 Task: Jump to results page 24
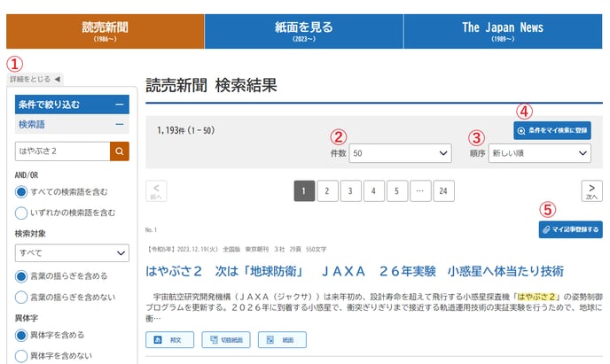(x=443, y=190)
